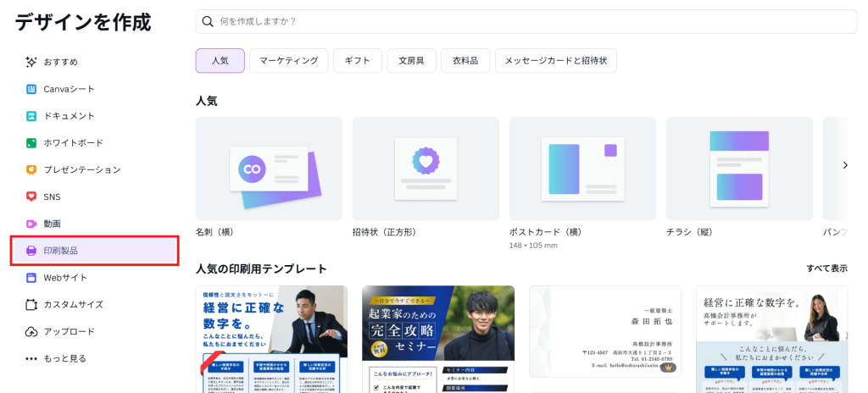Open 森田拓也 business card template
The image size is (868, 393).
coord(605,331)
